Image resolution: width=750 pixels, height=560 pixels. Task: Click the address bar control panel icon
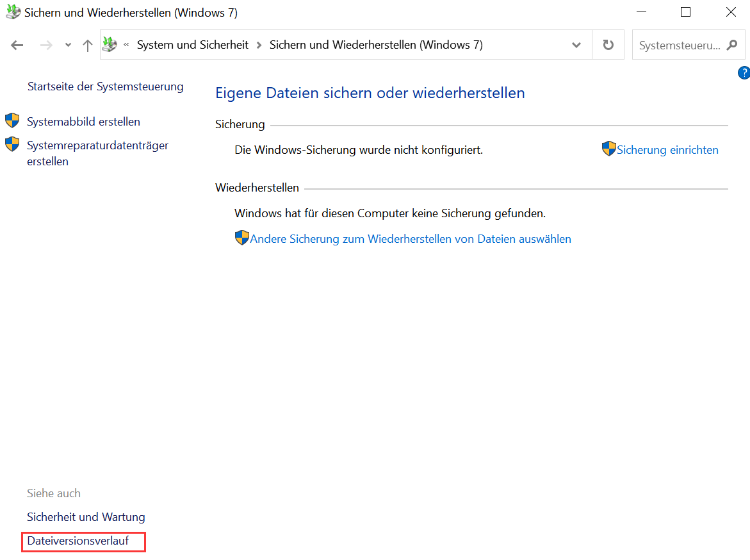click(x=110, y=44)
